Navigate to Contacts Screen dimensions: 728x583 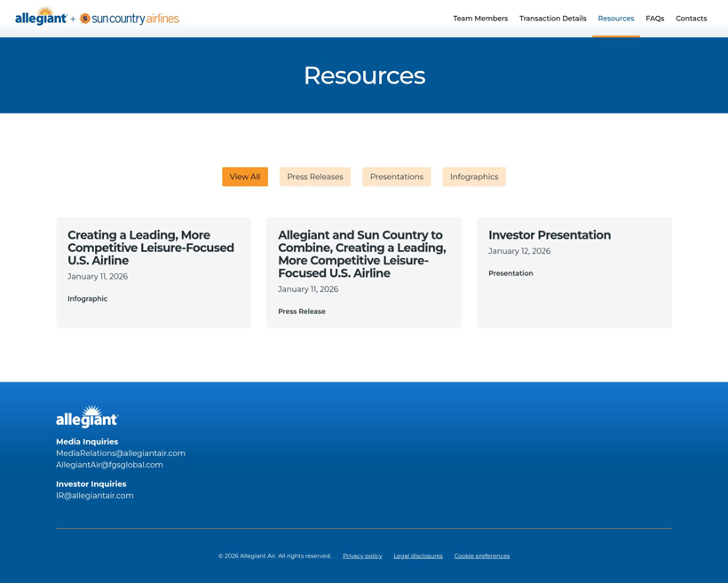(x=691, y=19)
